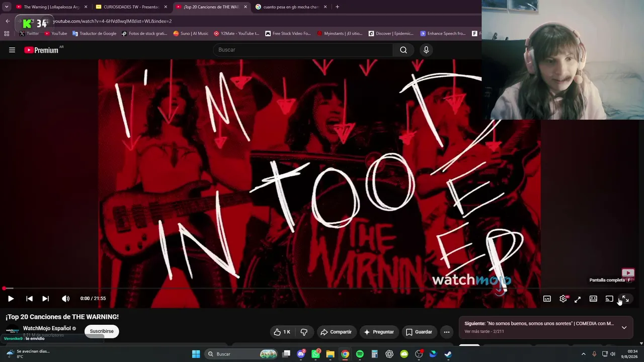
Task: Cast the video to a TV
Action: point(609,299)
